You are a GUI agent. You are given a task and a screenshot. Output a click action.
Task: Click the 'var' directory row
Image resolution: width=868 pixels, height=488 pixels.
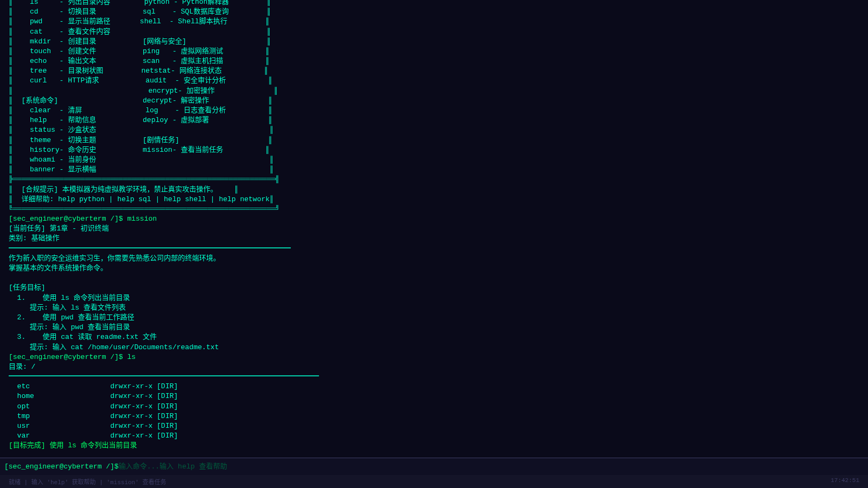pos(98,436)
